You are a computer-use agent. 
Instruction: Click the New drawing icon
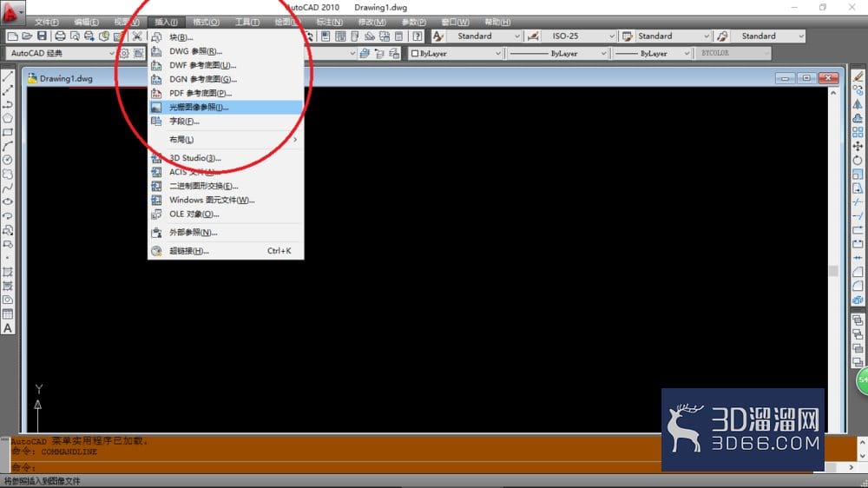[x=12, y=36]
